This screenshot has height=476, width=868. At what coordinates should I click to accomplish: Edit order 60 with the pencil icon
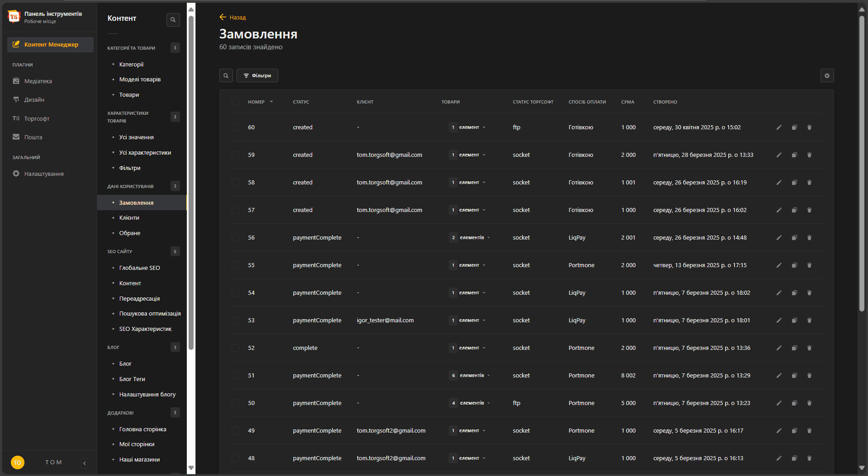pyautogui.click(x=779, y=127)
